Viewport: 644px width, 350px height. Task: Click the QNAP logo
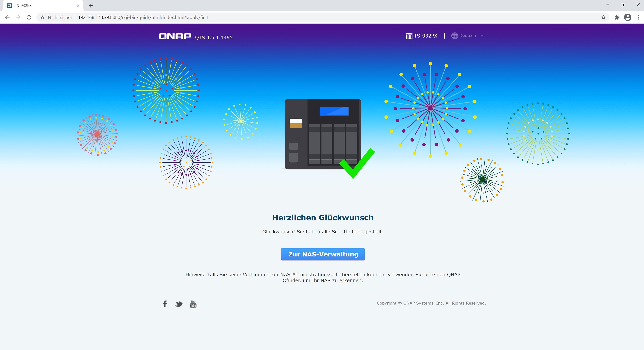[x=175, y=36]
